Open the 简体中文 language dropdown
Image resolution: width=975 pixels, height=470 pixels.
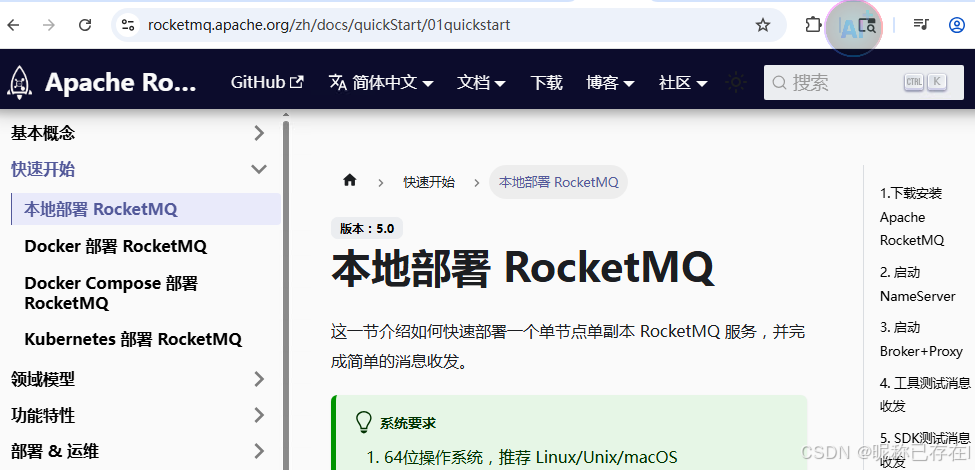point(381,82)
